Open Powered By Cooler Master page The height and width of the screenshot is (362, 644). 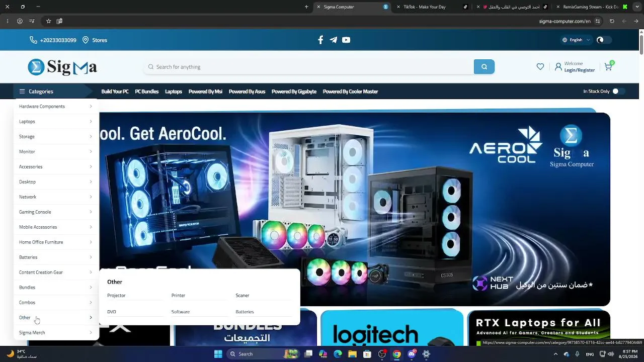click(x=350, y=92)
